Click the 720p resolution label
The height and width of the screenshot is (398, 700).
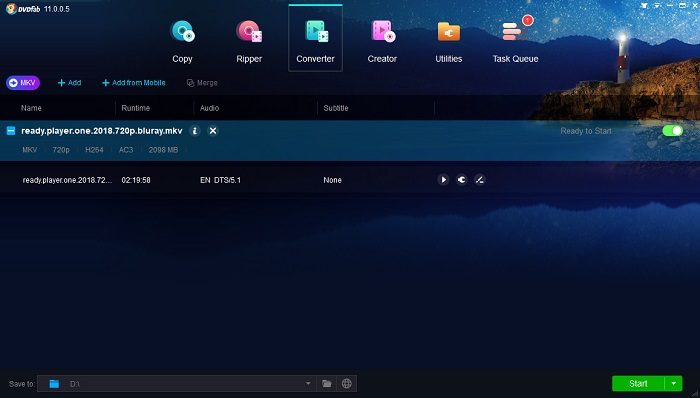pyautogui.click(x=61, y=150)
